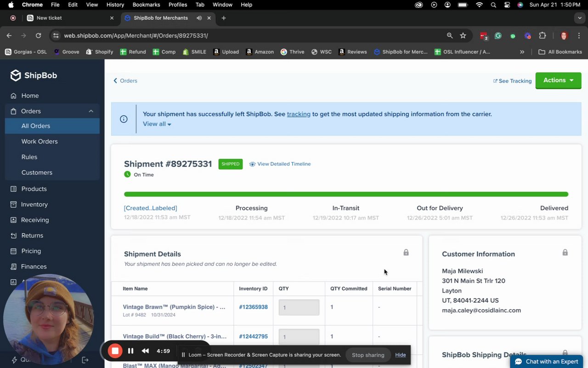
Task: Open Gorgias - OSL bookmark
Action: [x=26, y=52]
